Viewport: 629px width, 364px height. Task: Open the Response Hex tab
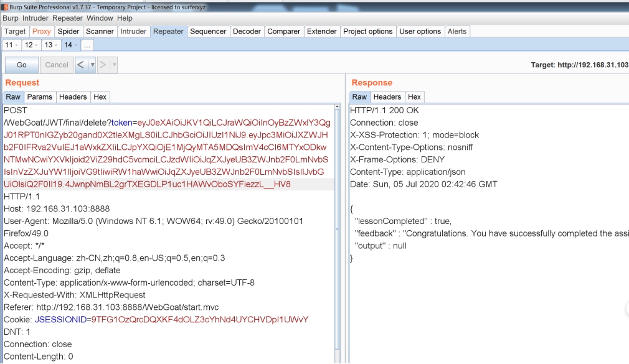[414, 97]
